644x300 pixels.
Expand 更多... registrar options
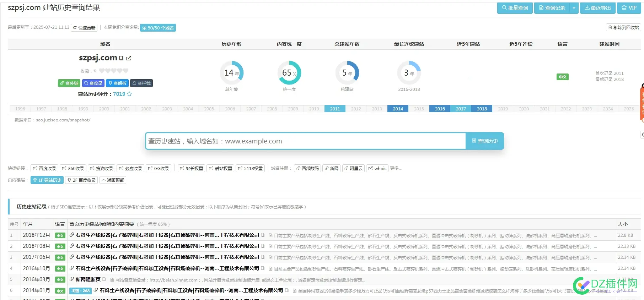point(396,168)
